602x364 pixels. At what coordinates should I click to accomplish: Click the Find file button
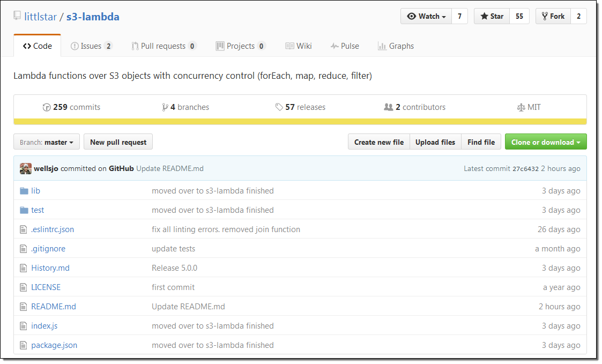pos(481,142)
